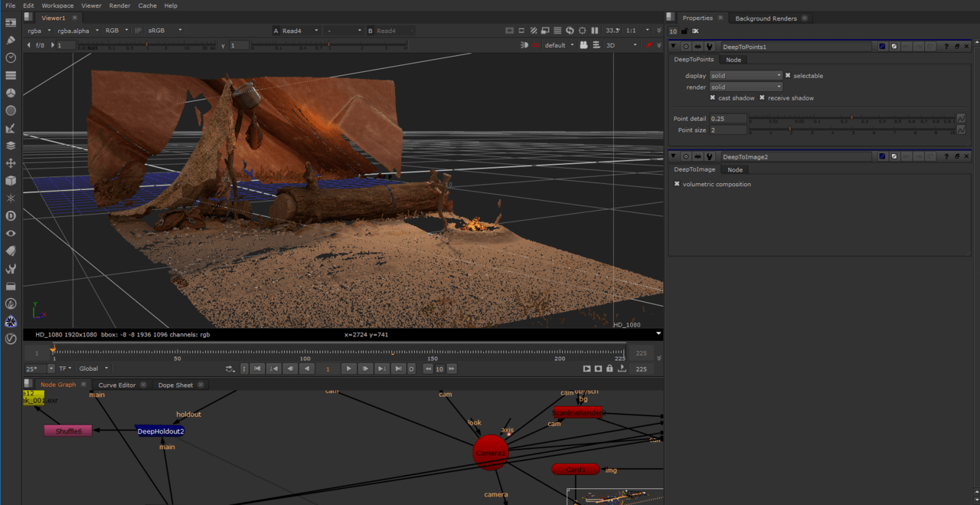Viewport: 980px width, 505px height.
Task: Open the Image nodes toolbar icon
Action: [11, 22]
